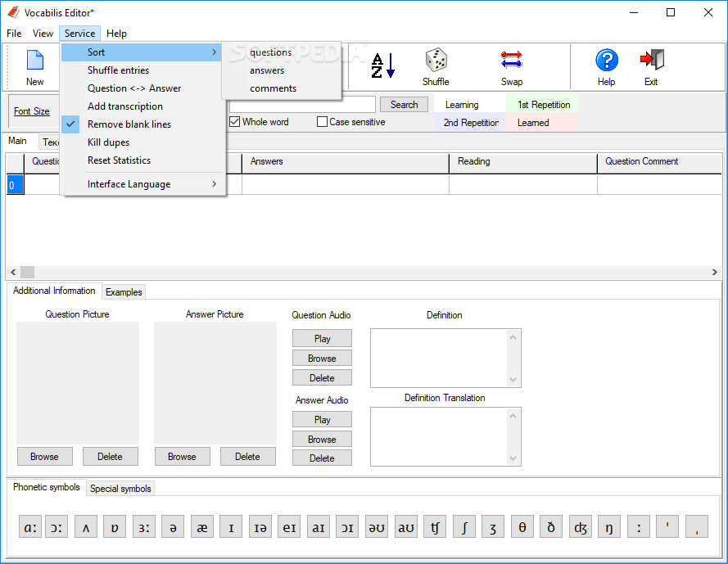The image size is (728, 564).
Task: Insert the θ phonetic symbol
Action: [522, 526]
